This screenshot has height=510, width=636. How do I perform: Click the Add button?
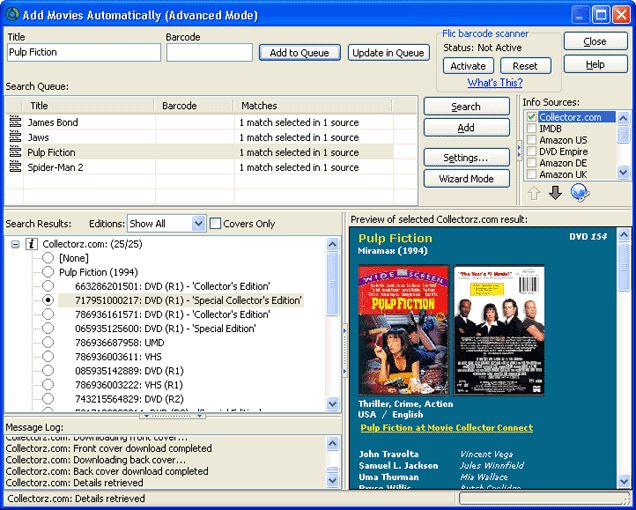466,128
